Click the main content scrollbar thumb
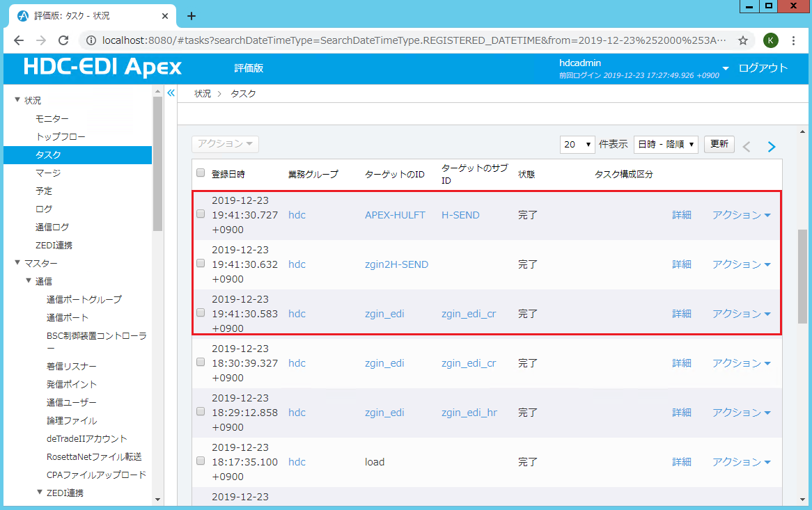The image size is (812, 510). [802, 276]
